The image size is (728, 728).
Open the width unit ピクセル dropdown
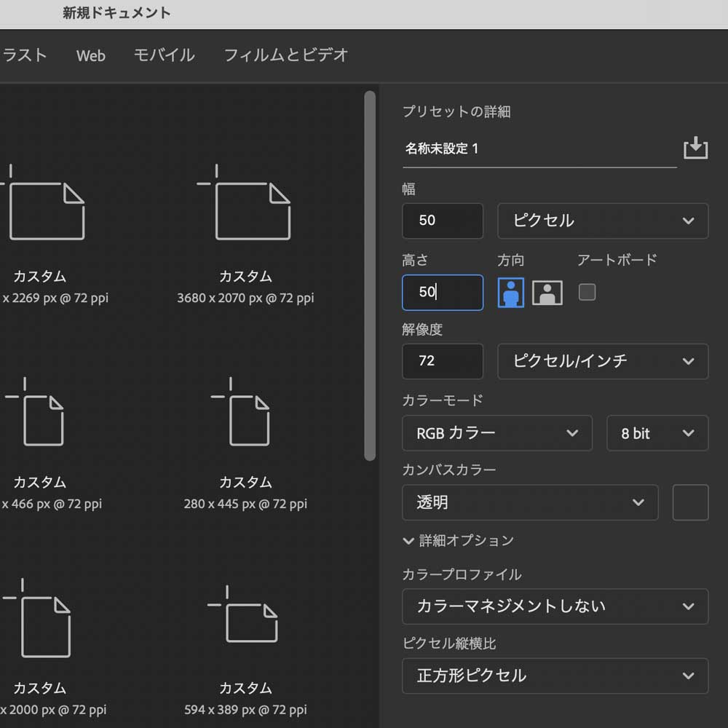[x=603, y=221]
